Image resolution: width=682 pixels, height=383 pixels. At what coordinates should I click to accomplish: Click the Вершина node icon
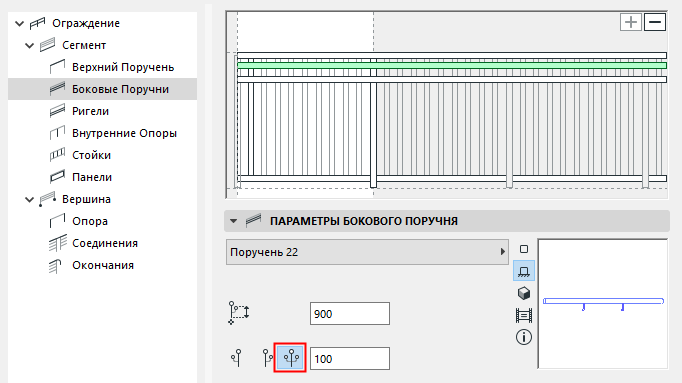47,199
